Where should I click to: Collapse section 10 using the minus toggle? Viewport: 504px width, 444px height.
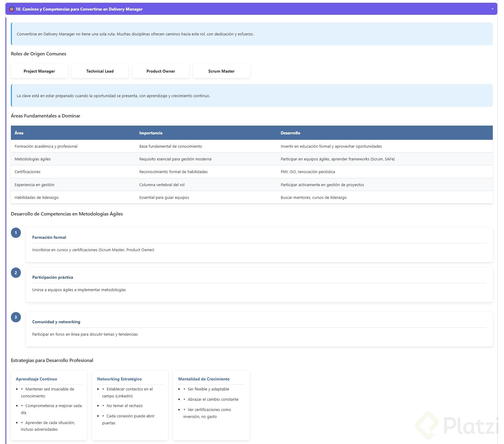(492, 9)
